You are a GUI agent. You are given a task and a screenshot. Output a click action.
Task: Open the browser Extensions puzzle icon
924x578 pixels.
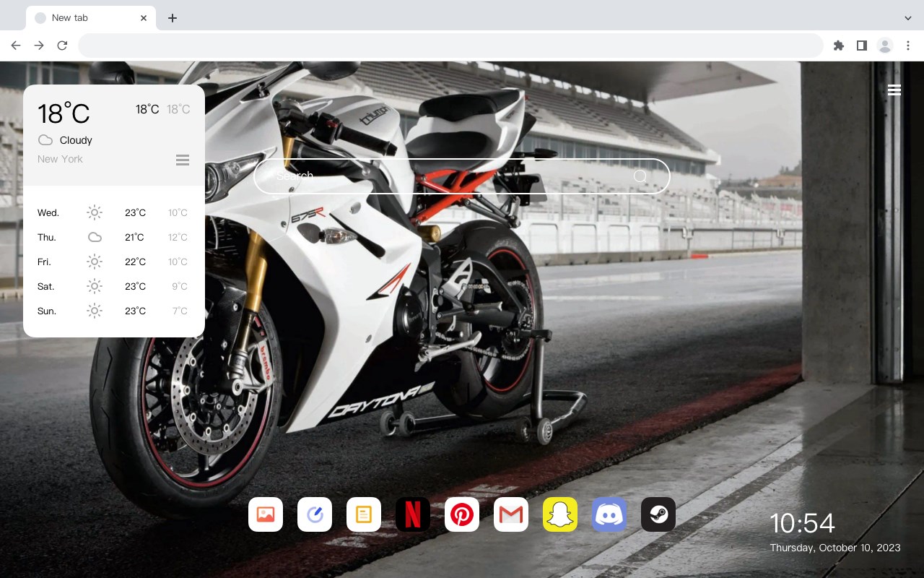[838, 46]
